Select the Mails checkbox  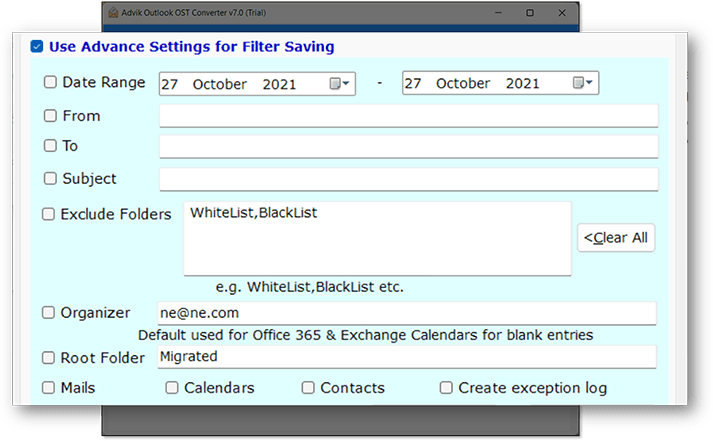(48, 388)
